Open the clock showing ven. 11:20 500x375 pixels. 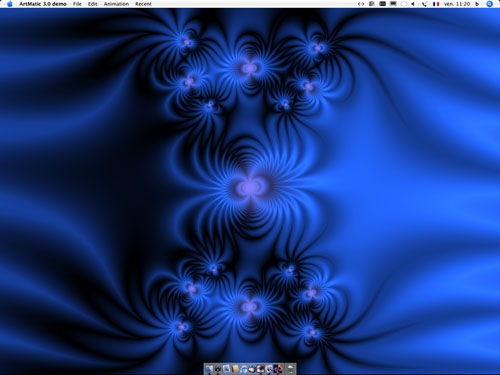457,4
